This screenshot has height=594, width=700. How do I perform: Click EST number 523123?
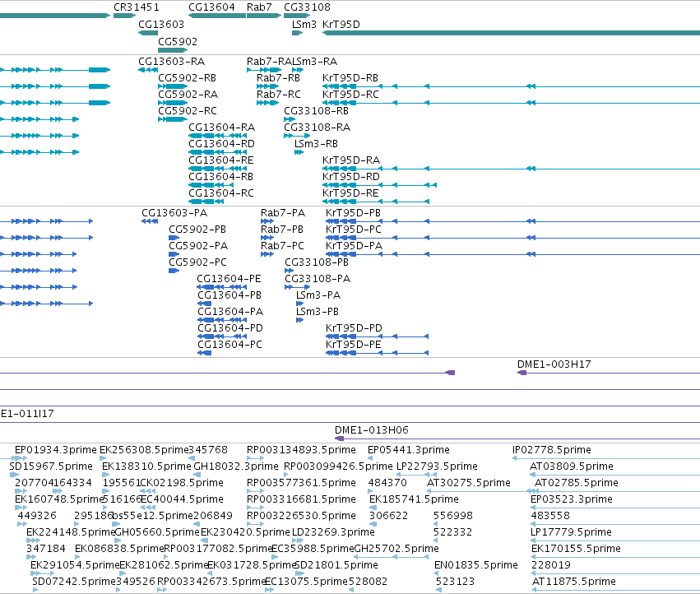tap(456, 582)
